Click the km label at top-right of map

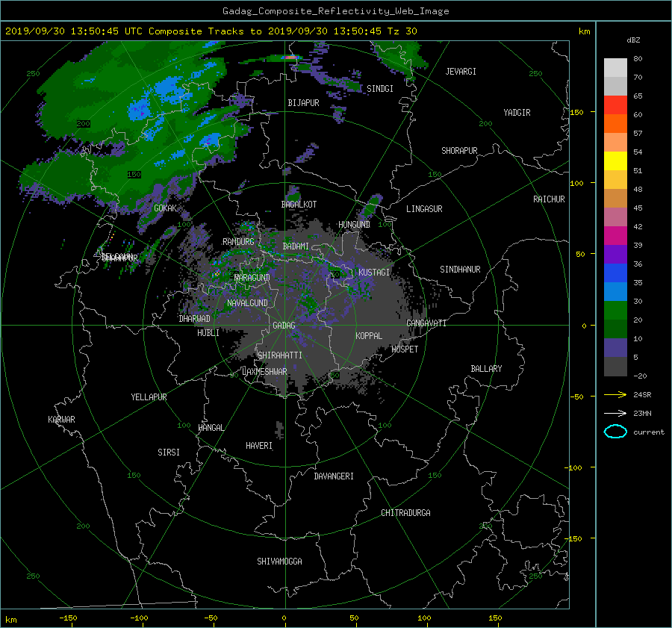(584, 31)
